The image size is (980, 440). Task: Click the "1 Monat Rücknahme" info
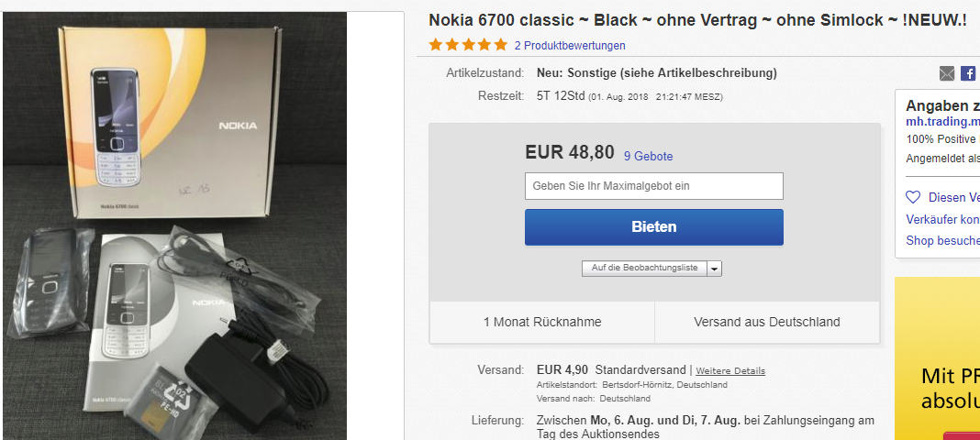542,322
